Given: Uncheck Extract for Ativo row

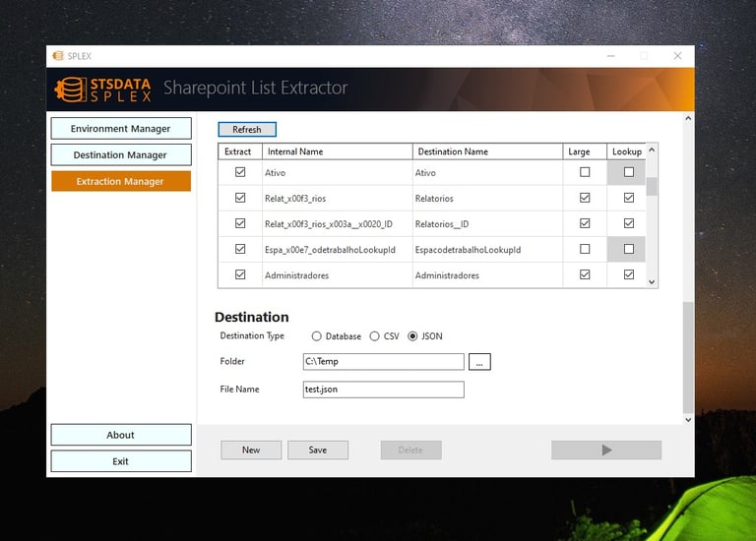Looking at the screenshot, I should [x=240, y=172].
